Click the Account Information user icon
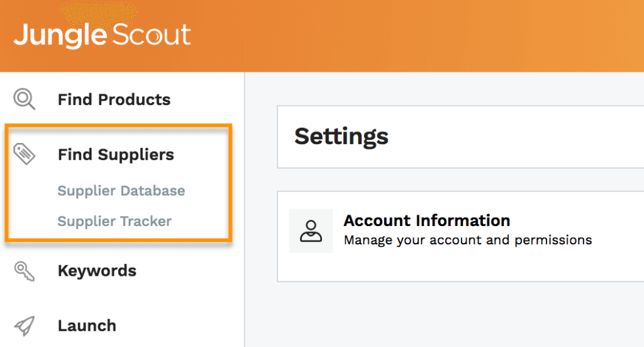The image size is (644, 347). coord(311,230)
